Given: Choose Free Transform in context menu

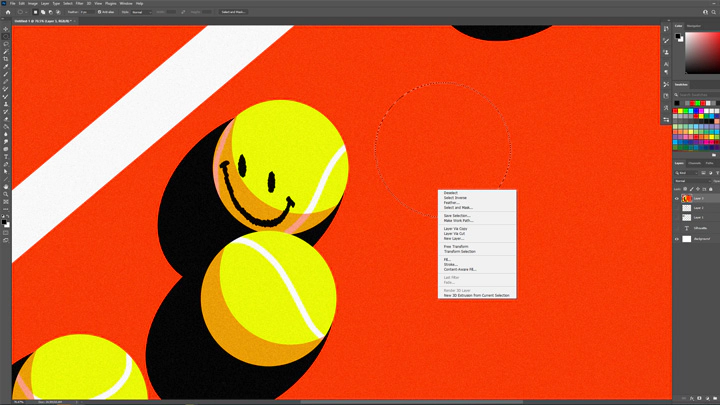Looking at the screenshot, I should point(456,247).
